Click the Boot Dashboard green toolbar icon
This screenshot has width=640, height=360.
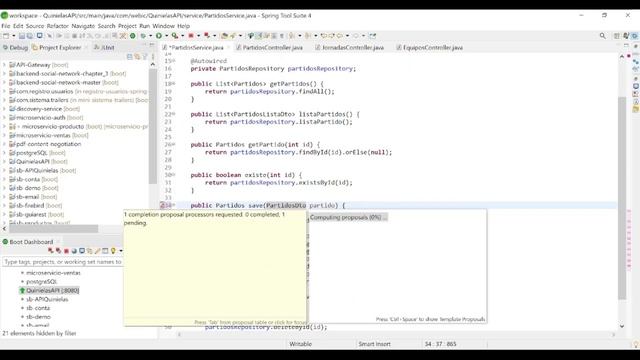133,36
